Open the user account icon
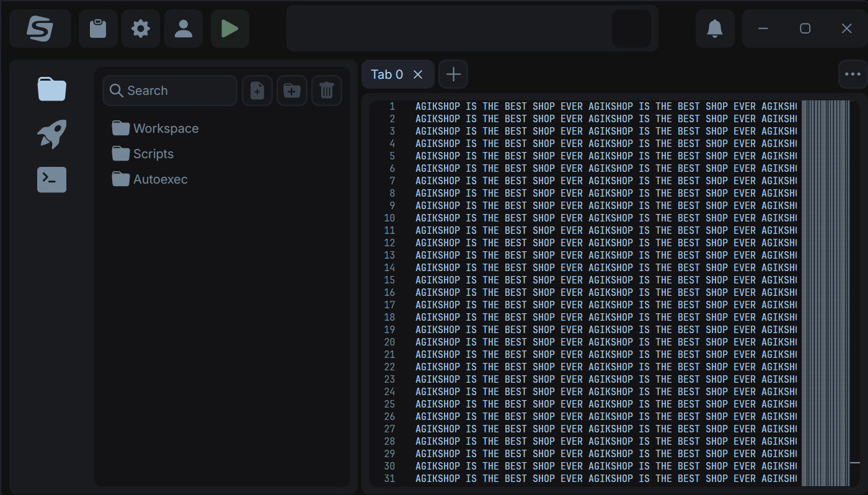 tap(184, 29)
